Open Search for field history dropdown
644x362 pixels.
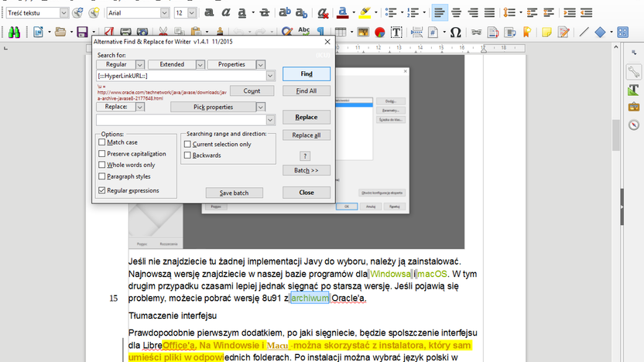(270, 76)
